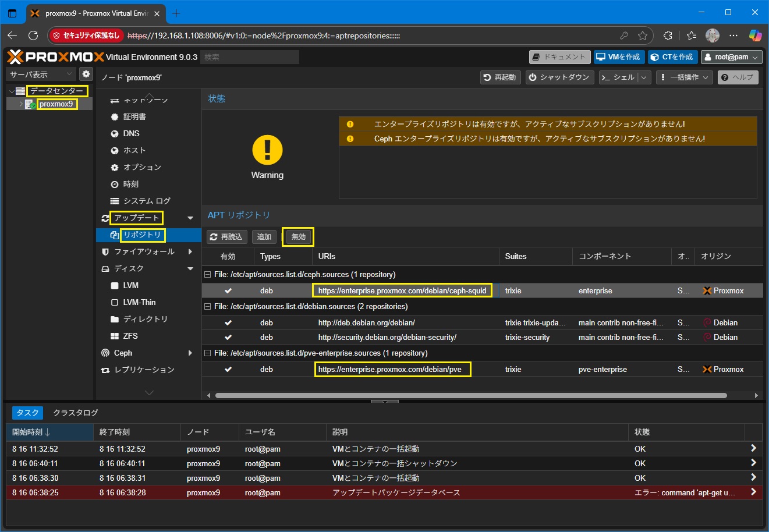The image size is (769, 532).
Task: Click the 検索 search field
Action: [250, 57]
